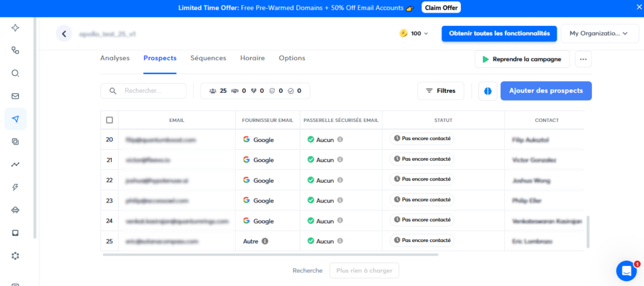Click the back arrow beside campaign name

click(64, 33)
